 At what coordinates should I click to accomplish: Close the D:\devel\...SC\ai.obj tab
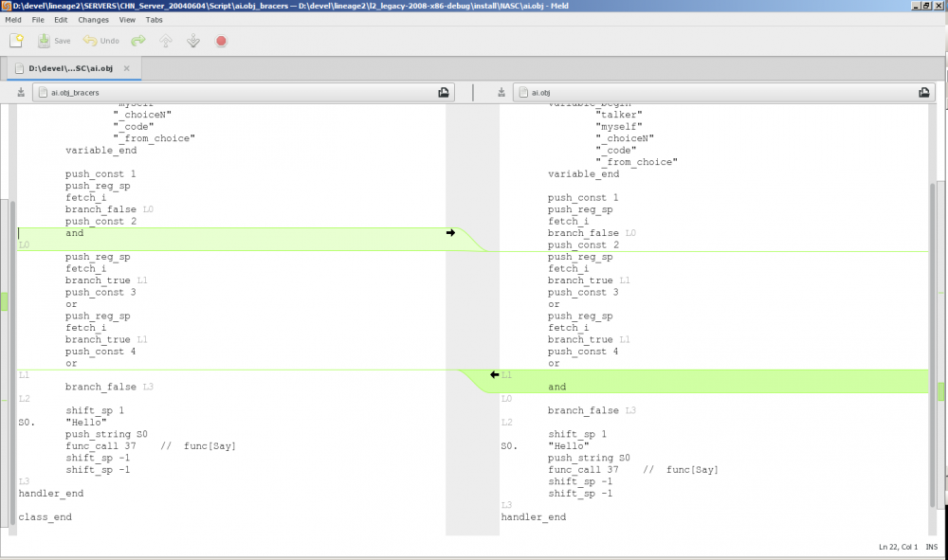coord(127,68)
